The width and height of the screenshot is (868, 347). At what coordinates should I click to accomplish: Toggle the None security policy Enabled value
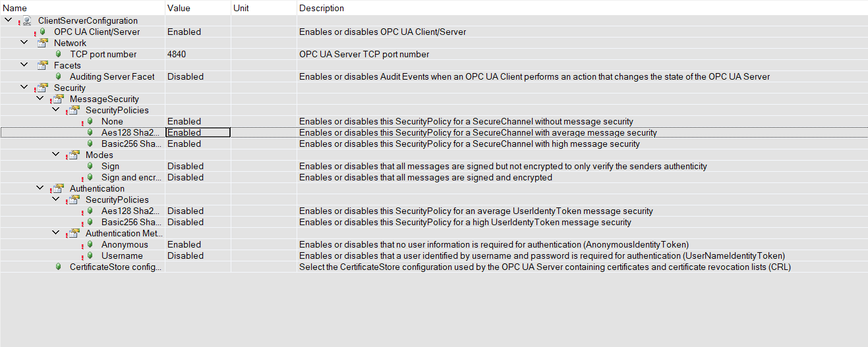point(184,121)
